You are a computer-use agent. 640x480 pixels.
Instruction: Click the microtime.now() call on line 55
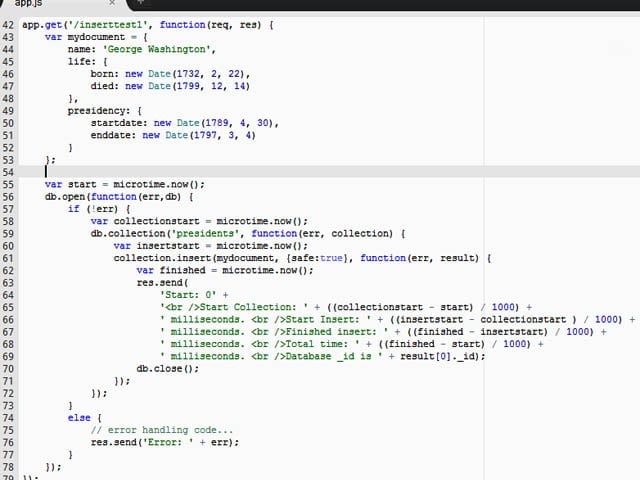[159, 184]
